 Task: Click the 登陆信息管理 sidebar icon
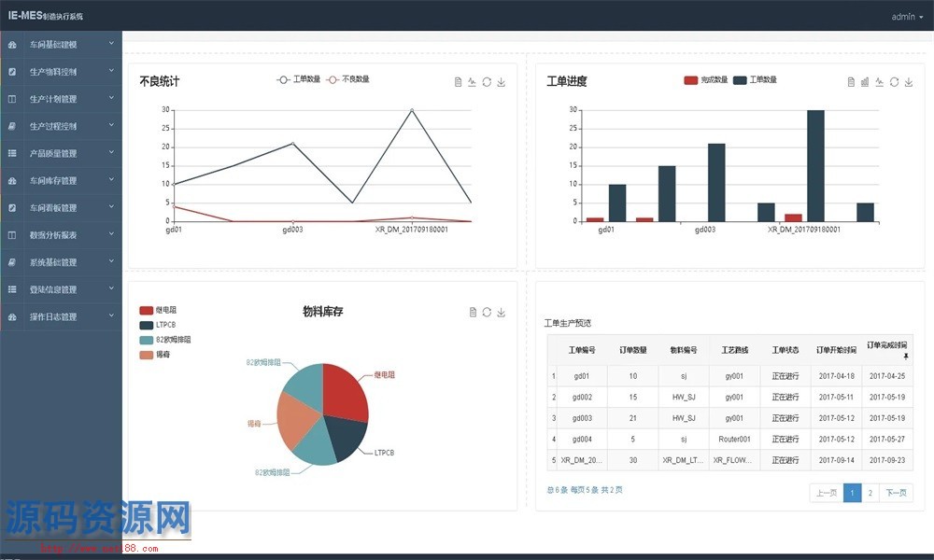(12, 289)
